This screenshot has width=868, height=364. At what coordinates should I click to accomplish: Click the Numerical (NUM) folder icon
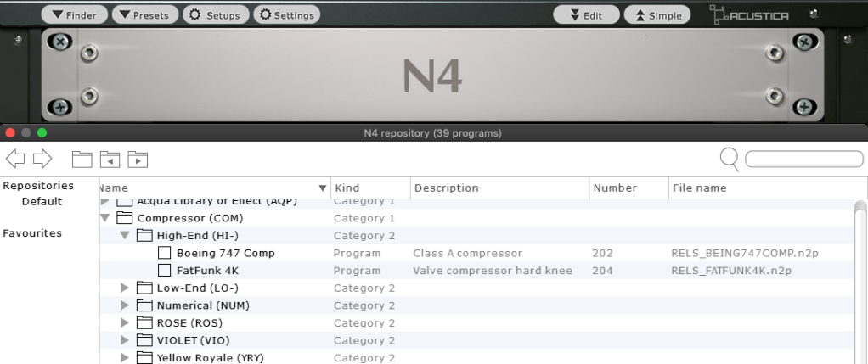tap(144, 305)
